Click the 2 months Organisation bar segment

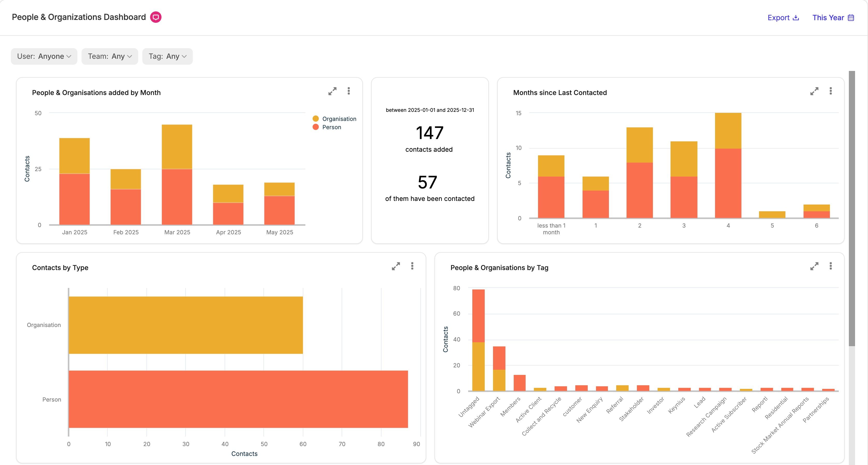click(x=639, y=145)
